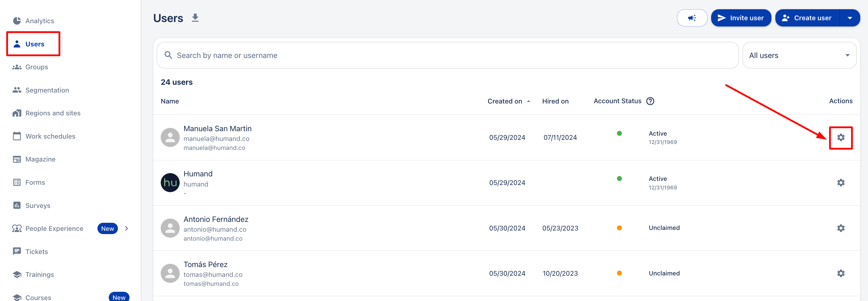
Task: Open Work schedules sidebar item
Action: tap(50, 136)
